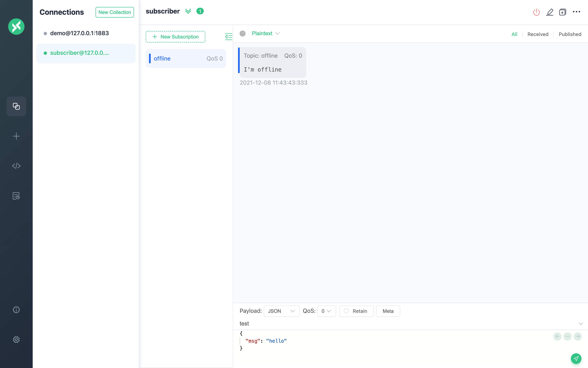Screen dimensions: 588x368
Task: Switch to the Received messages tab
Action: [538, 34]
